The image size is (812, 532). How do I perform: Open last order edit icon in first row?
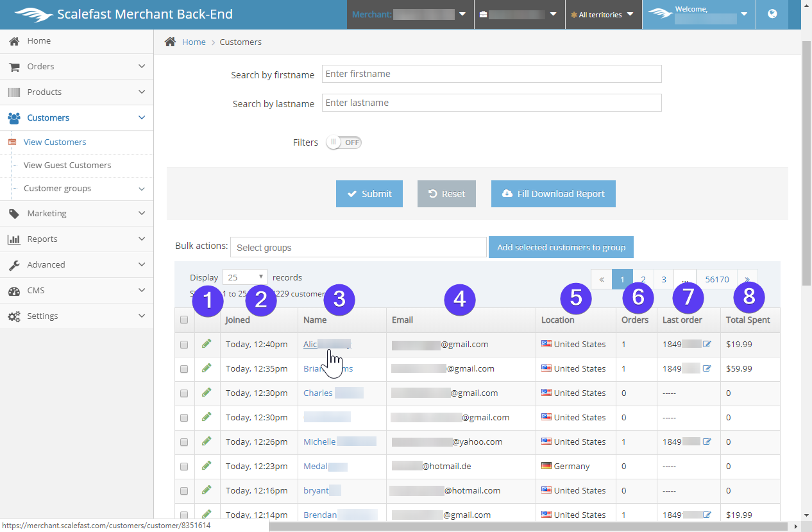(707, 344)
